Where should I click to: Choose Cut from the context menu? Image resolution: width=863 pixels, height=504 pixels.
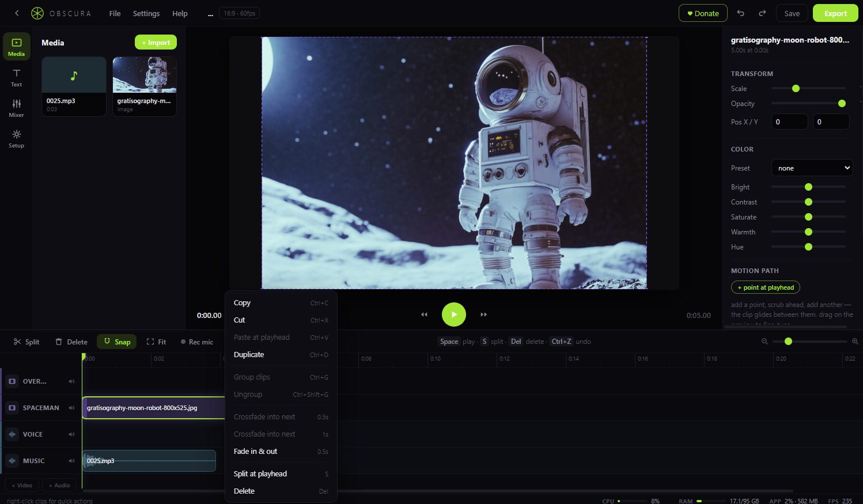tap(281, 320)
